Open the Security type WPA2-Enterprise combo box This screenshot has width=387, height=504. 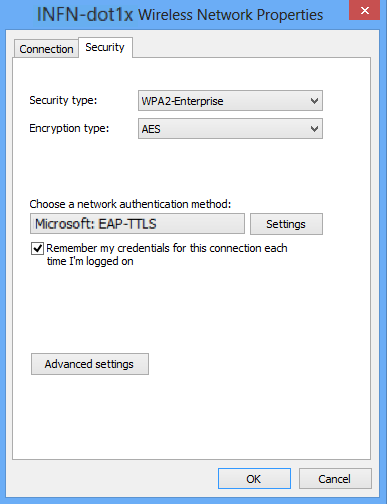230,101
